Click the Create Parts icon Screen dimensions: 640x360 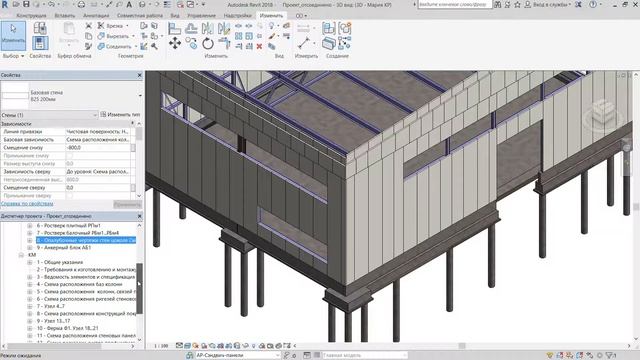[329, 43]
